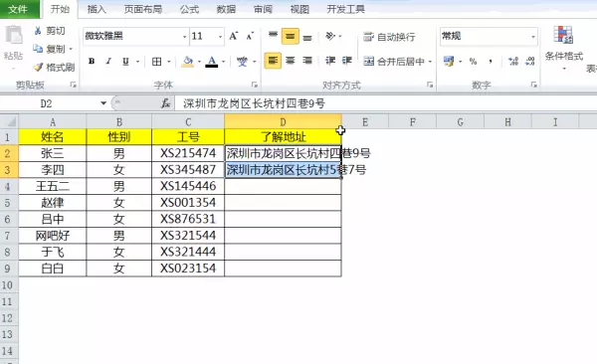The image size is (597, 364).
Task: Toggle left text alignment
Action: tap(273, 61)
